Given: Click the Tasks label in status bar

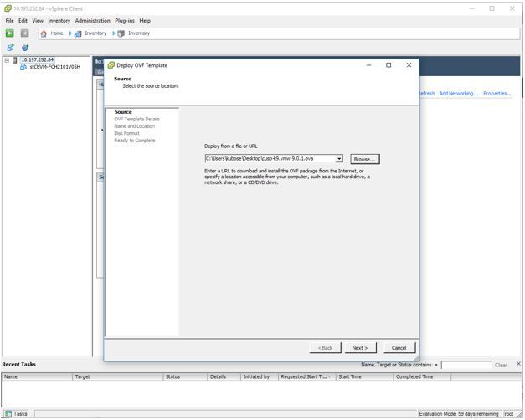Looking at the screenshot, I should (20, 414).
